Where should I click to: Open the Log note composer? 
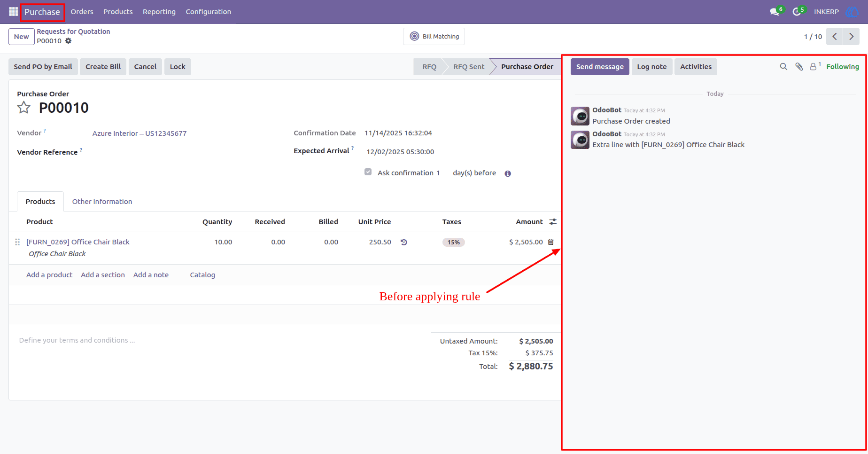pyautogui.click(x=652, y=67)
